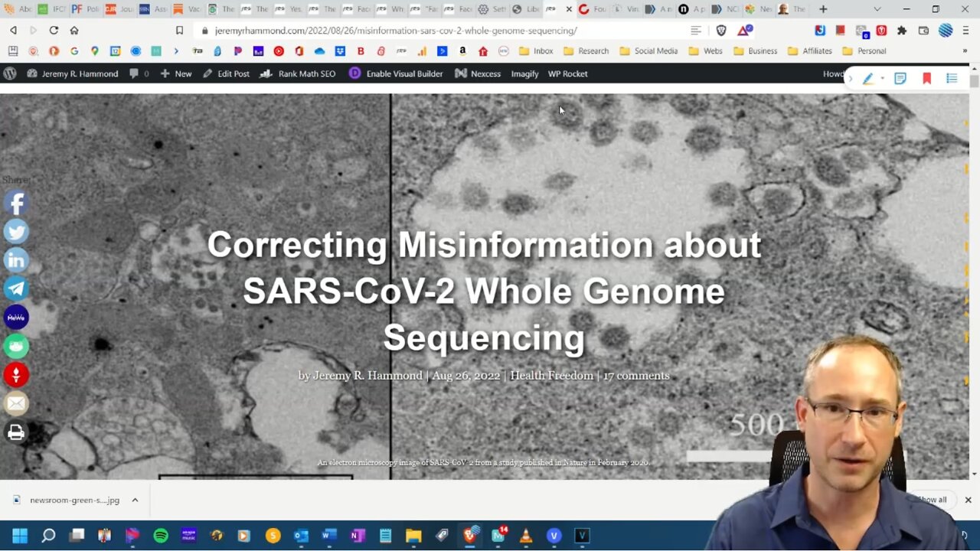Open Rank Math SEO menu

coord(298,73)
